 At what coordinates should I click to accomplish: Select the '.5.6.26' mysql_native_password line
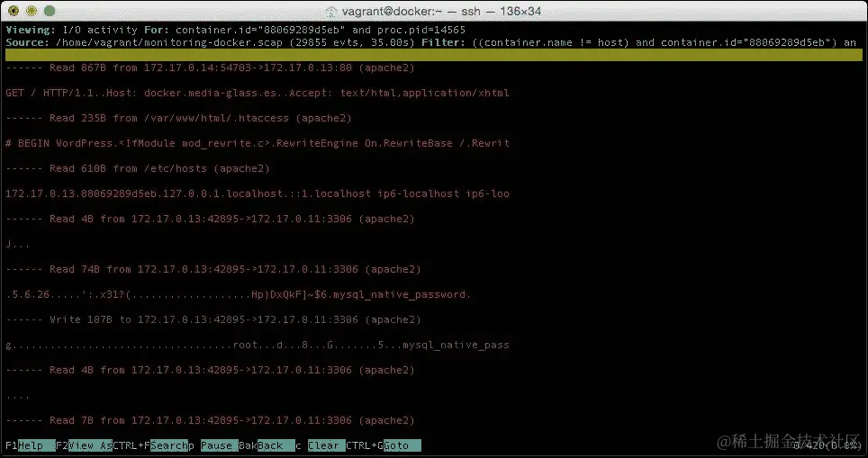[x=238, y=294]
